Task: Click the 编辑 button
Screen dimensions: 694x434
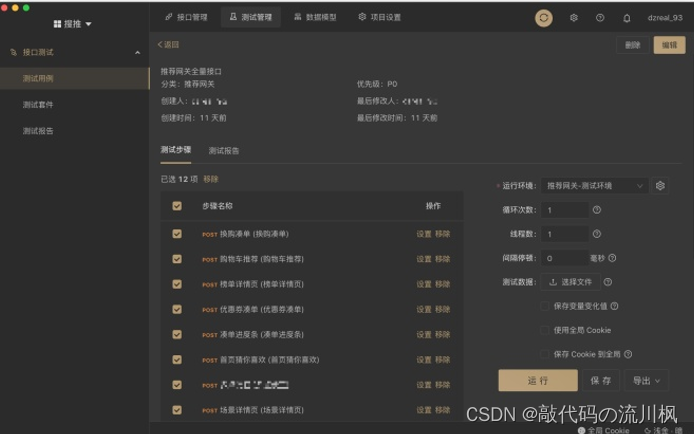Action: [669, 45]
